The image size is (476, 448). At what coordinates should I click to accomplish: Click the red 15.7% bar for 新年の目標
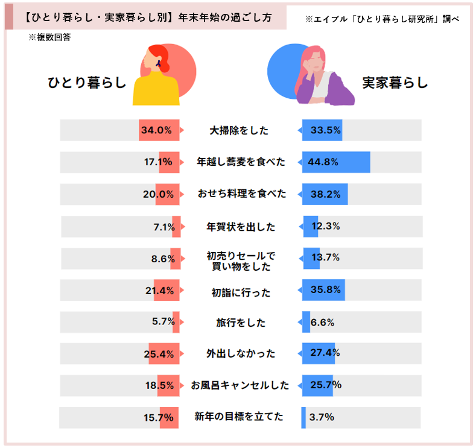(x=170, y=417)
